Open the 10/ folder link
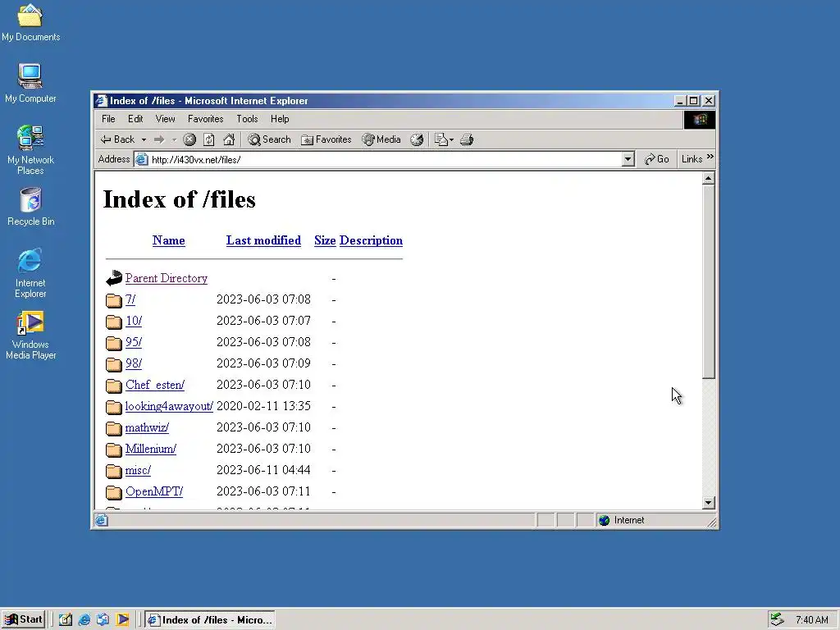 134,321
